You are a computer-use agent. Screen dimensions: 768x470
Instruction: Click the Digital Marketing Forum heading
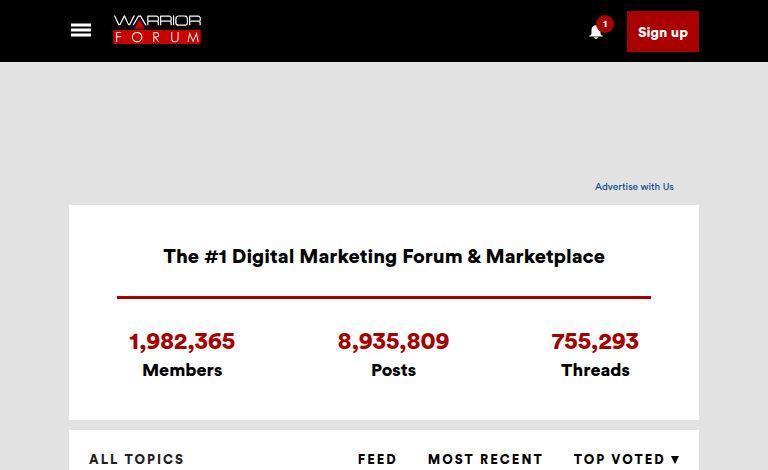[x=384, y=257]
